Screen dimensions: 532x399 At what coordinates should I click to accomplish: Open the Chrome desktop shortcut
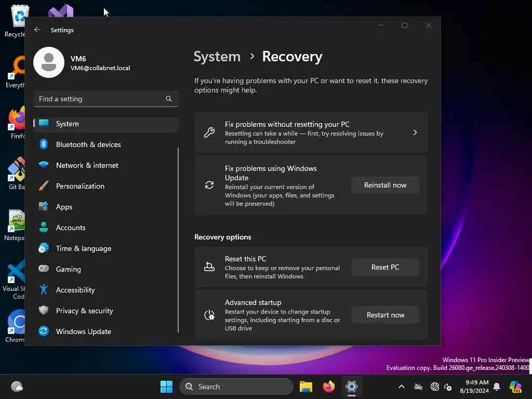15,326
